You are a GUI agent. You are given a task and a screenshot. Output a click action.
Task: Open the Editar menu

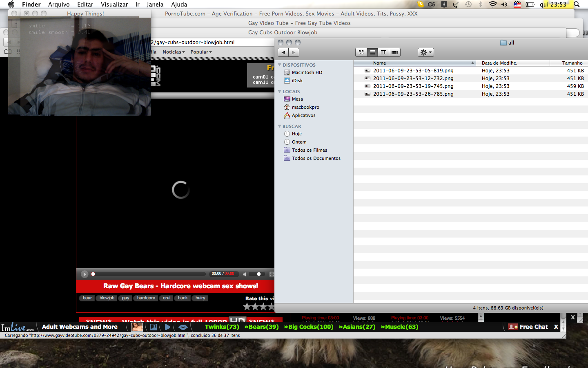point(85,4)
